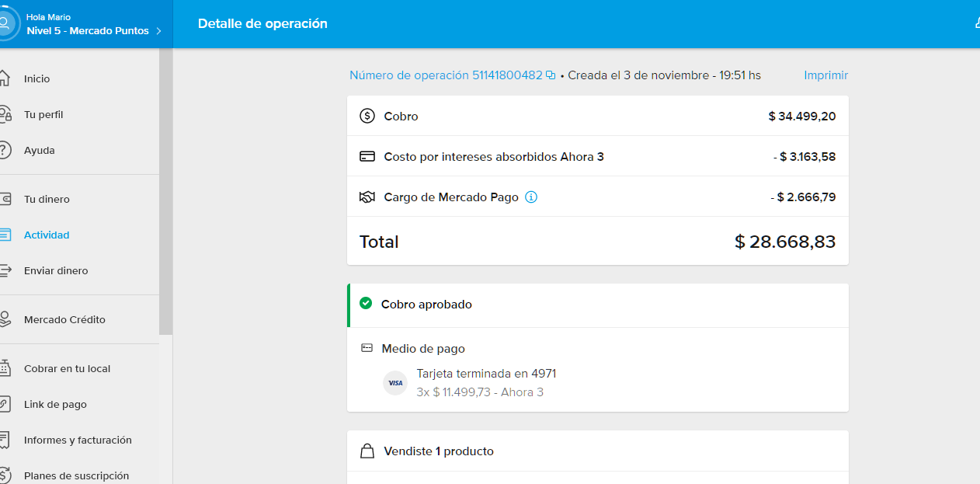
Task: Click the credit card icon beside Costo por intereses
Action: pyautogui.click(x=367, y=157)
